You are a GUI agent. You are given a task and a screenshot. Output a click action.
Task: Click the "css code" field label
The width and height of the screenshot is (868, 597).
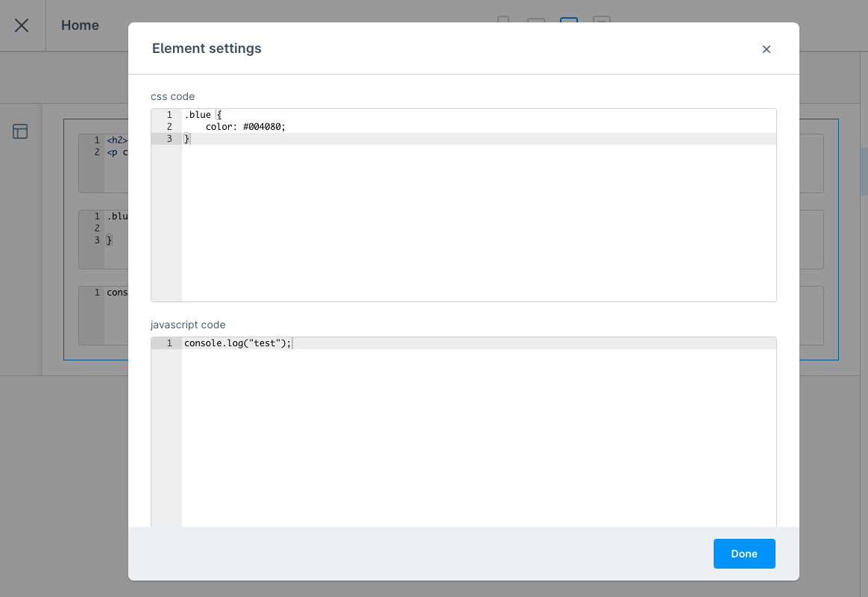pyautogui.click(x=172, y=96)
